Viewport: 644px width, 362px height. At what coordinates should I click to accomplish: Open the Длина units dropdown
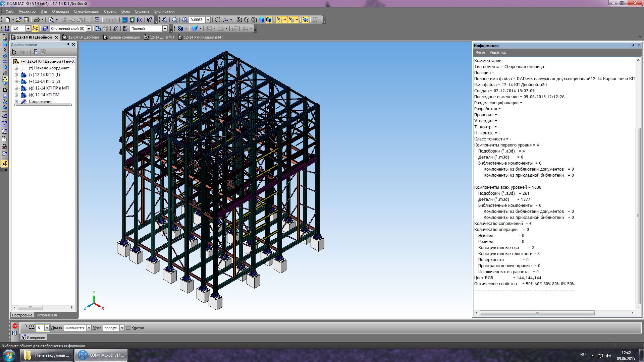pyautogui.click(x=89, y=328)
